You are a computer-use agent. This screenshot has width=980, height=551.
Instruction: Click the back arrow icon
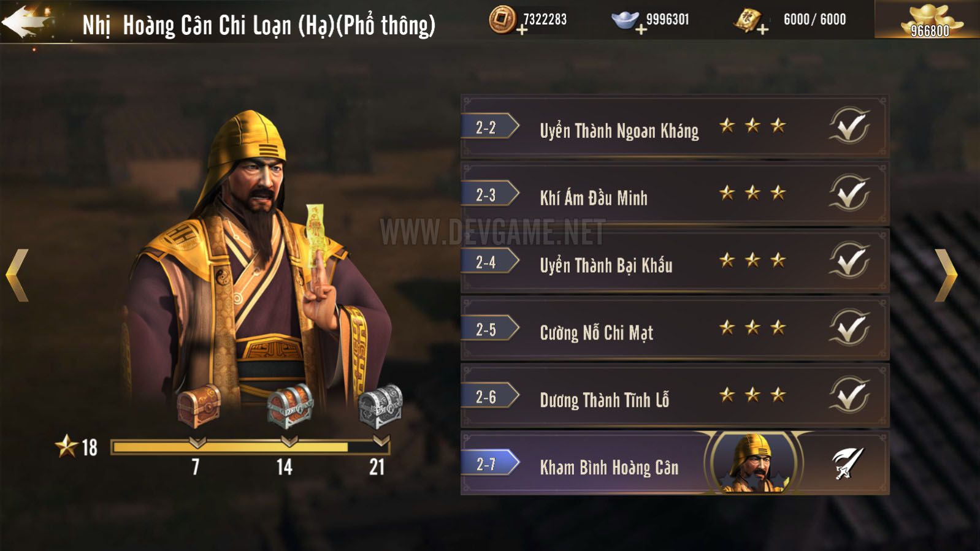point(25,21)
